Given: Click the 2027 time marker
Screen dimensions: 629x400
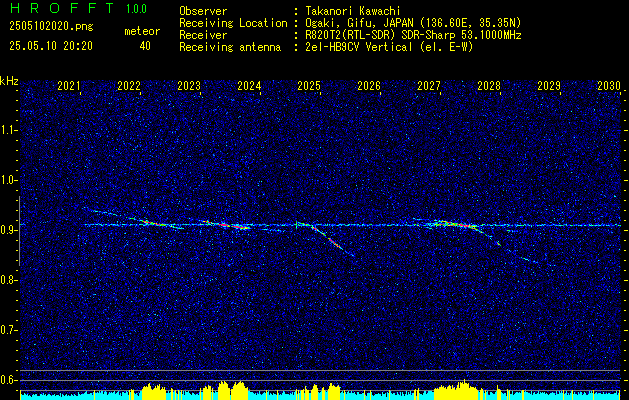Looking at the screenshot, I should click(x=429, y=86).
